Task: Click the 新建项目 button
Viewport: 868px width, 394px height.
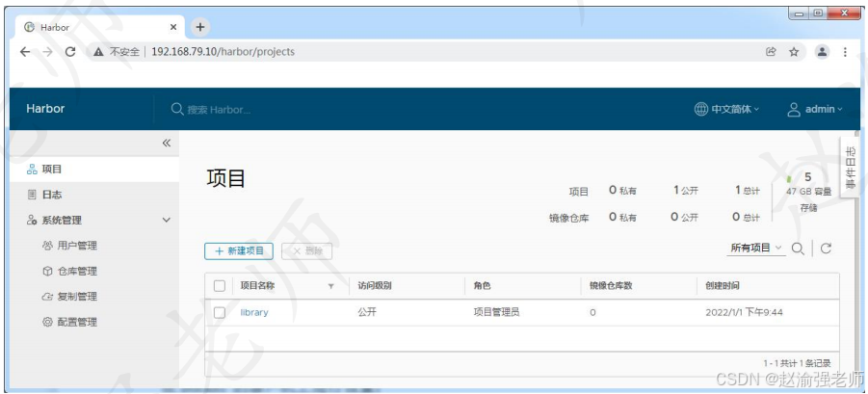Action: point(239,250)
